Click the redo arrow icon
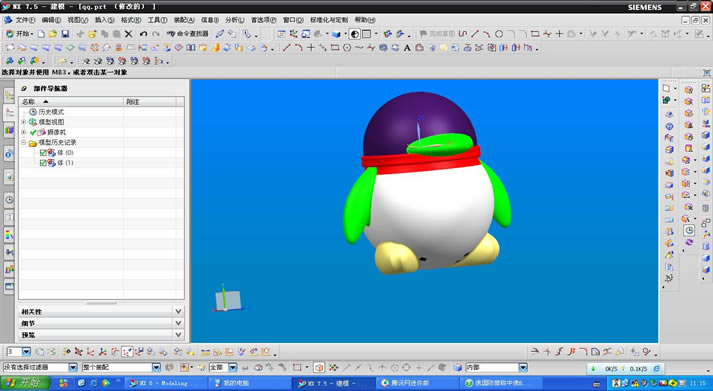This screenshot has width=713, height=391. pyautogui.click(x=156, y=34)
